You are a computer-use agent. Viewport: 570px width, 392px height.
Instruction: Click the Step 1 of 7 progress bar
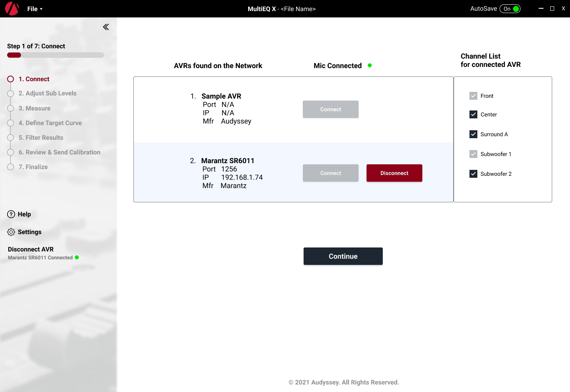55,55
